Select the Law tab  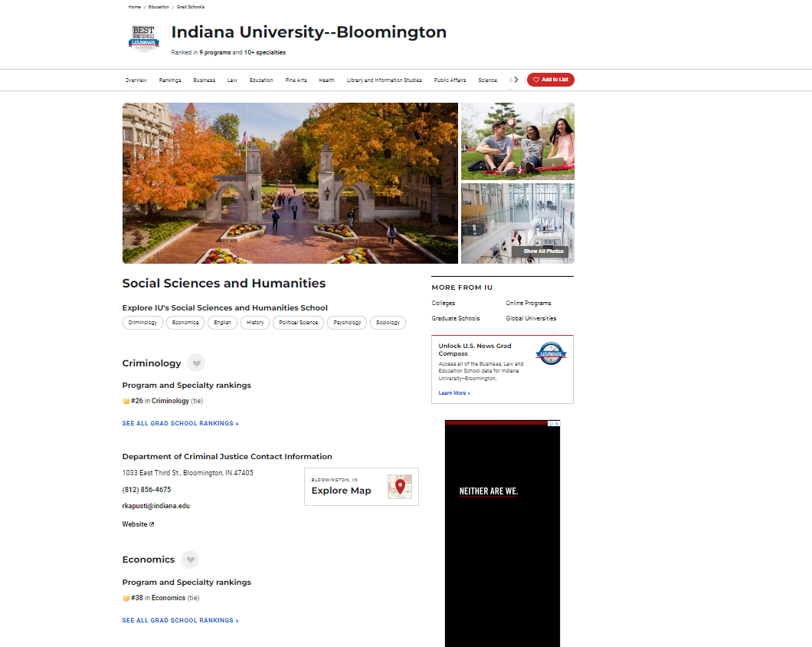232,80
